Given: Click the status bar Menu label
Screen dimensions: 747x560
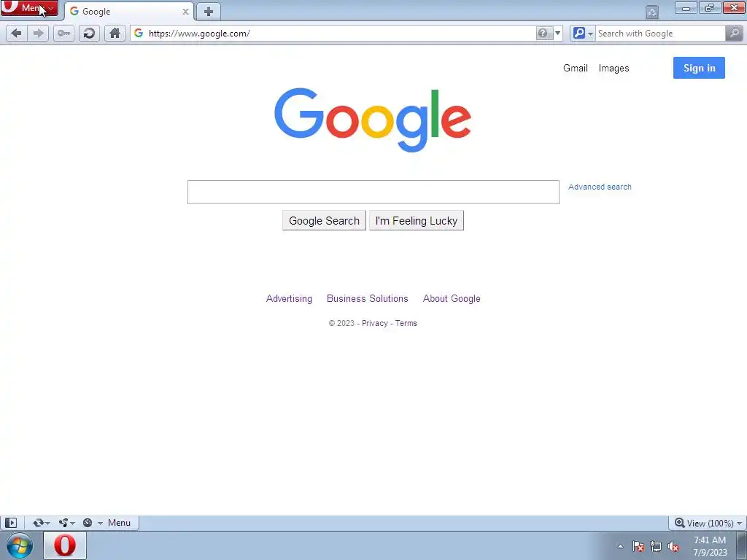Looking at the screenshot, I should point(119,523).
